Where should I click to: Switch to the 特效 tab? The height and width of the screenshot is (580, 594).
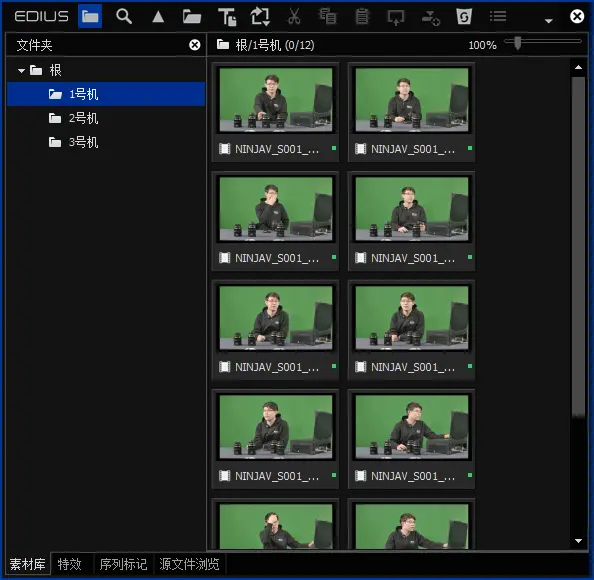(70, 564)
